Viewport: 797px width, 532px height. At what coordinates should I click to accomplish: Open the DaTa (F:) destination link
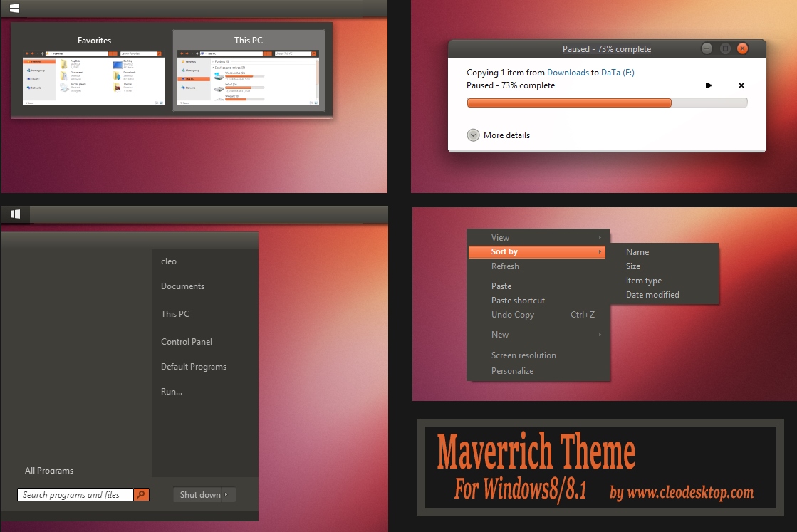pyautogui.click(x=618, y=73)
